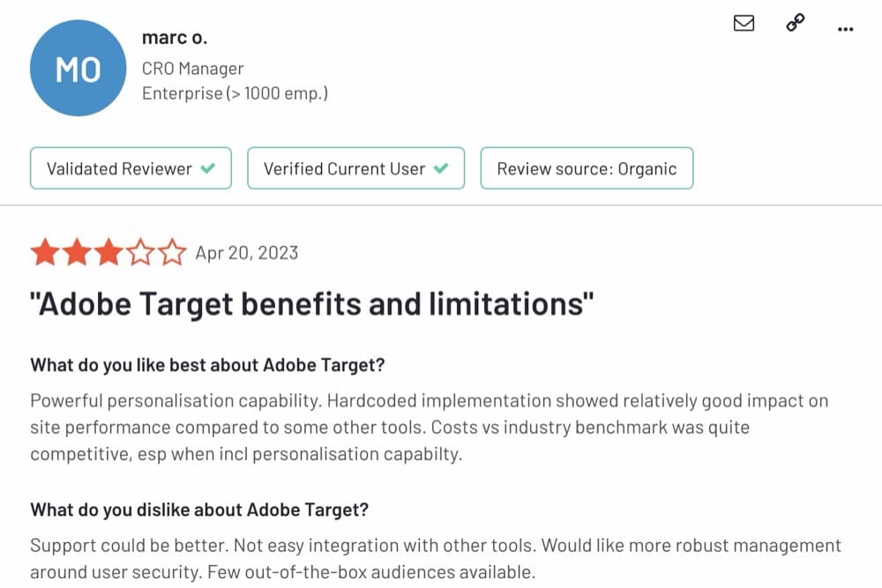The height and width of the screenshot is (588, 882).
Task: Click the first red rating star
Action: 44,253
